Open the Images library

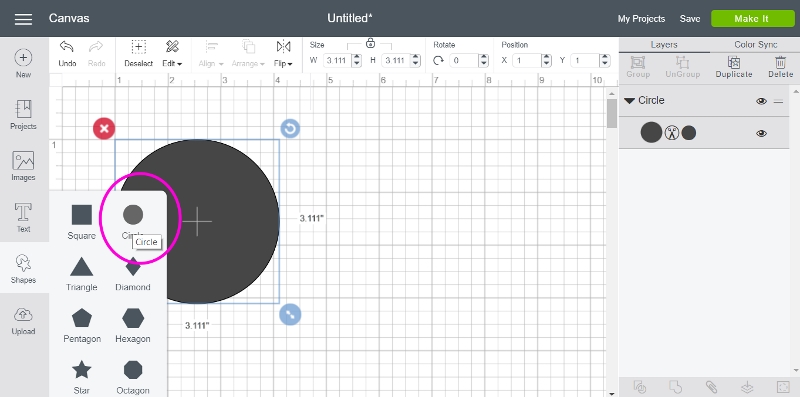(23, 166)
